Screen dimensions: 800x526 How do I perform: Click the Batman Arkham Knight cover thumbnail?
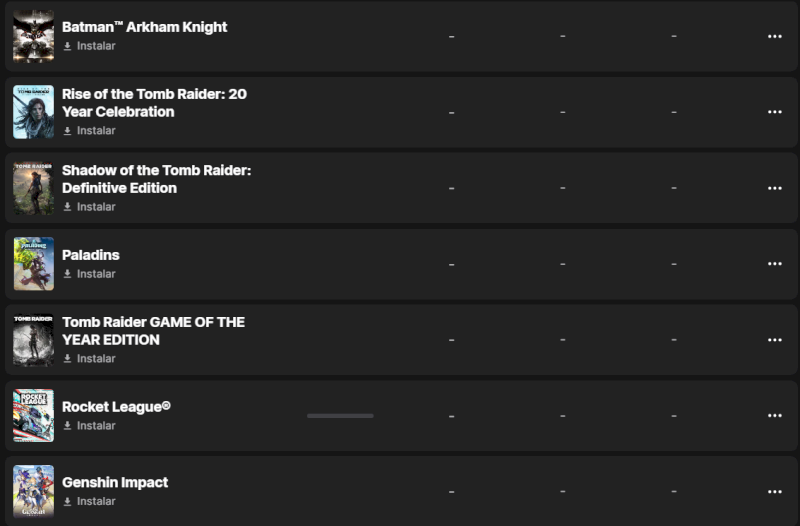[33, 36]
